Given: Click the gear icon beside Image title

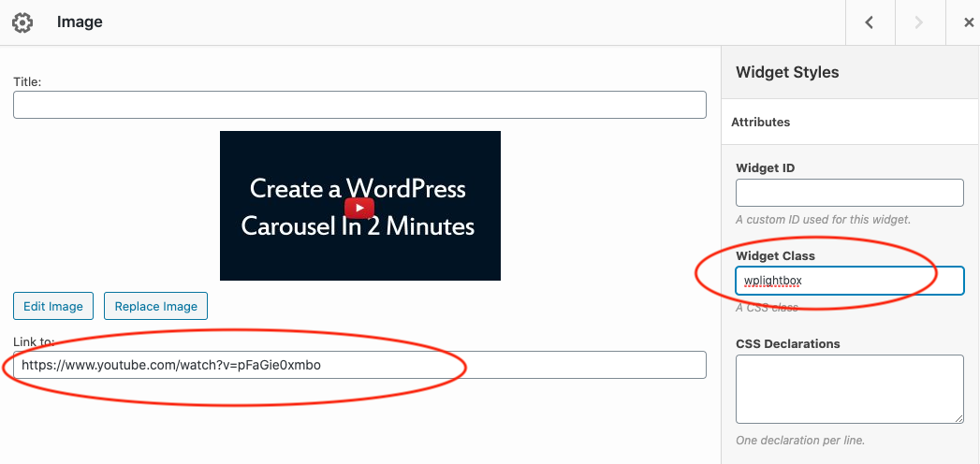Looking at the screenshot, I should point(22,22).
